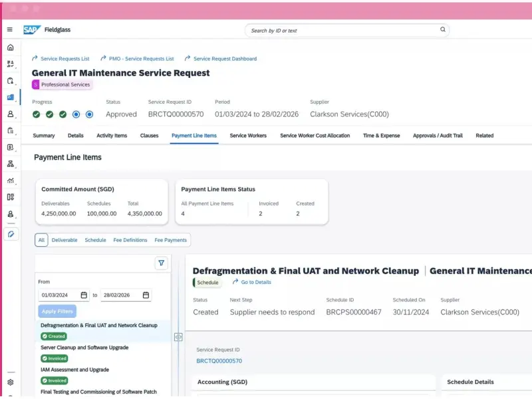Go to Home via sidebar icon
Viewport: 532px width, 399px height.
10,47
